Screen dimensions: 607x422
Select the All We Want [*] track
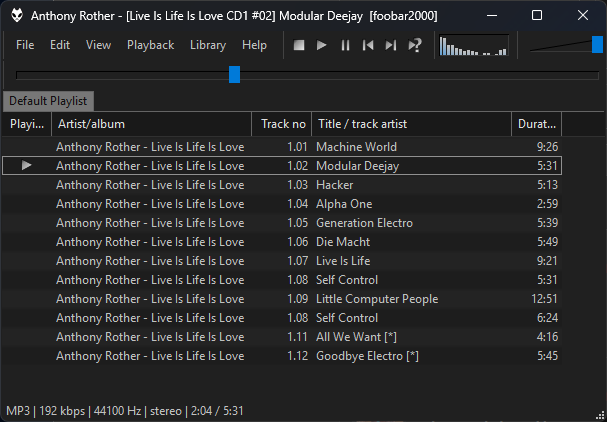pos(282,336)
